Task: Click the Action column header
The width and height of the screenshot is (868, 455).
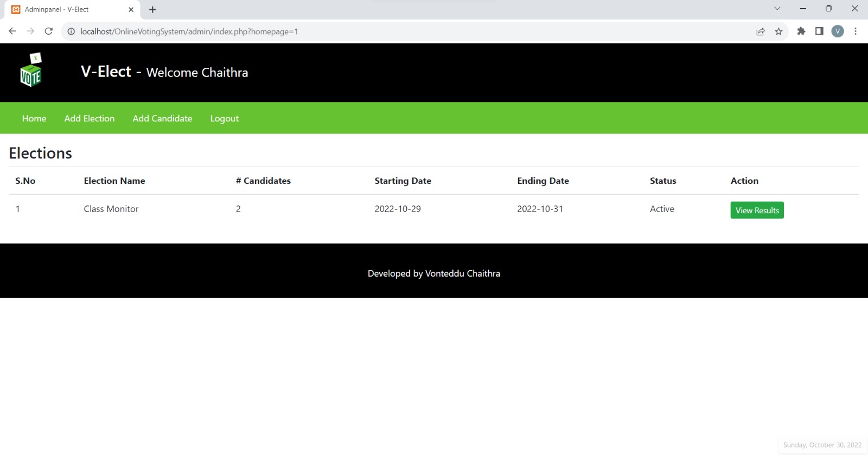Action: click(744, 181)
